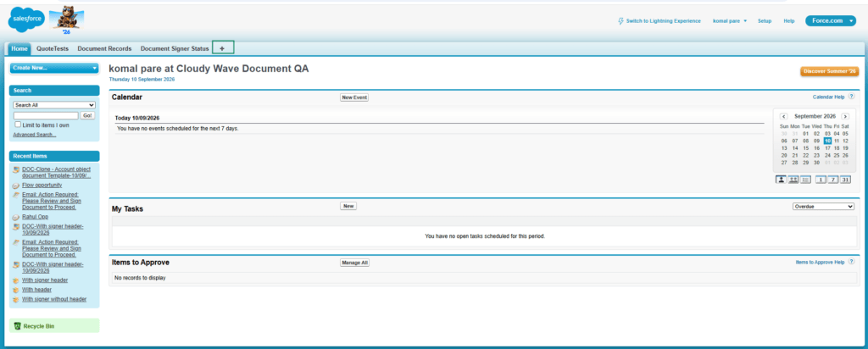Click opportunity icon beside Flow opportunity
The image size is (868, 349).
17,186
